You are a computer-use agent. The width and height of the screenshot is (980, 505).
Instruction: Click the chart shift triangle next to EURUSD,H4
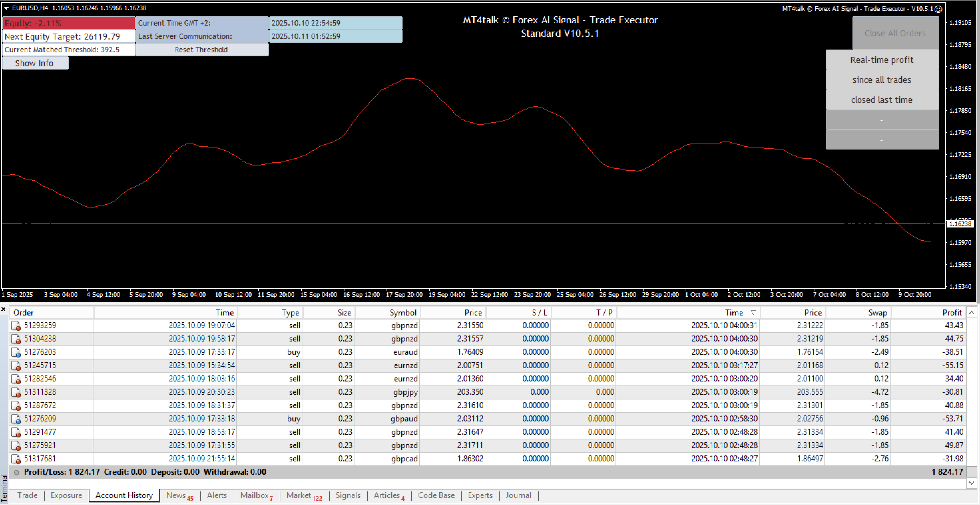[x=6, y=8]
